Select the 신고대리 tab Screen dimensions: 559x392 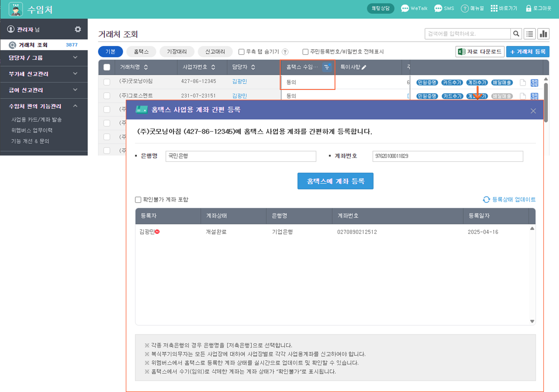point(215,52)
